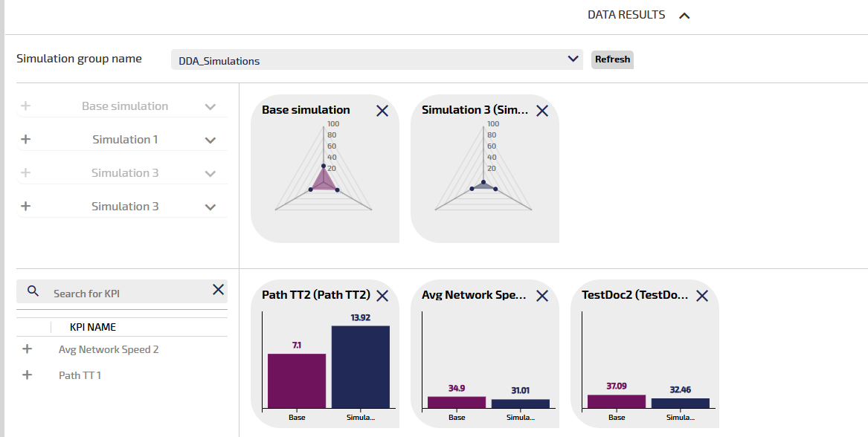The image size is (868, 437).
Task: Close the TestDoc2 chart card
Action: [x=702, y=296]
